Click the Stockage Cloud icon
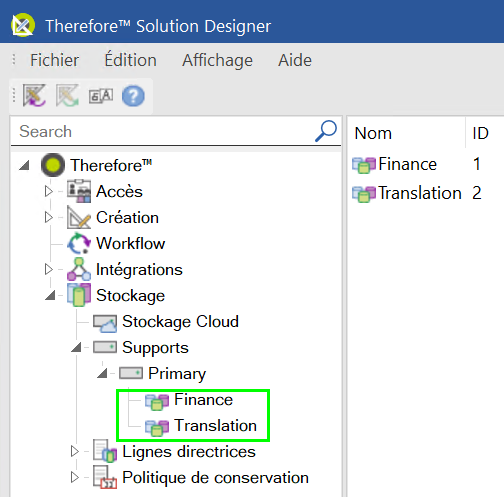The image size is (504, 497). coord(105,323)
